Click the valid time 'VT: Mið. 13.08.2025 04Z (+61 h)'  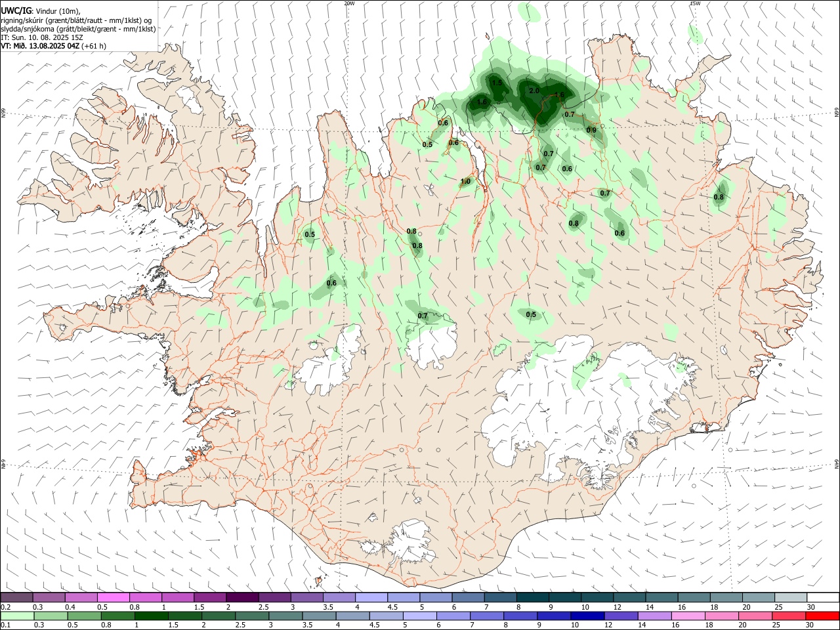pyautogui.click(x=54, y=46)
